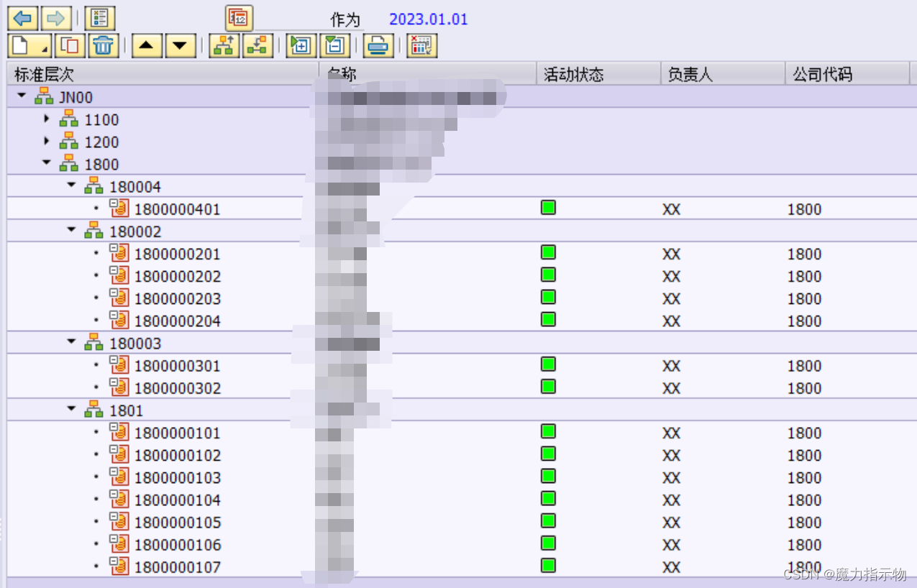Click the move node down arrow icon
Viewport: 917px width, 588px height.
(x=178, y=45)
